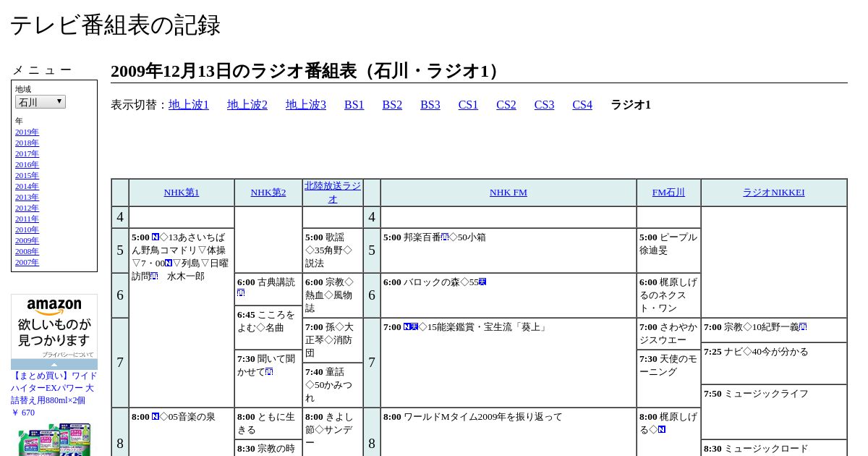
Task: Open the NHK第2 channel header link
Action: pyautogui.click(x=268, y=193)
